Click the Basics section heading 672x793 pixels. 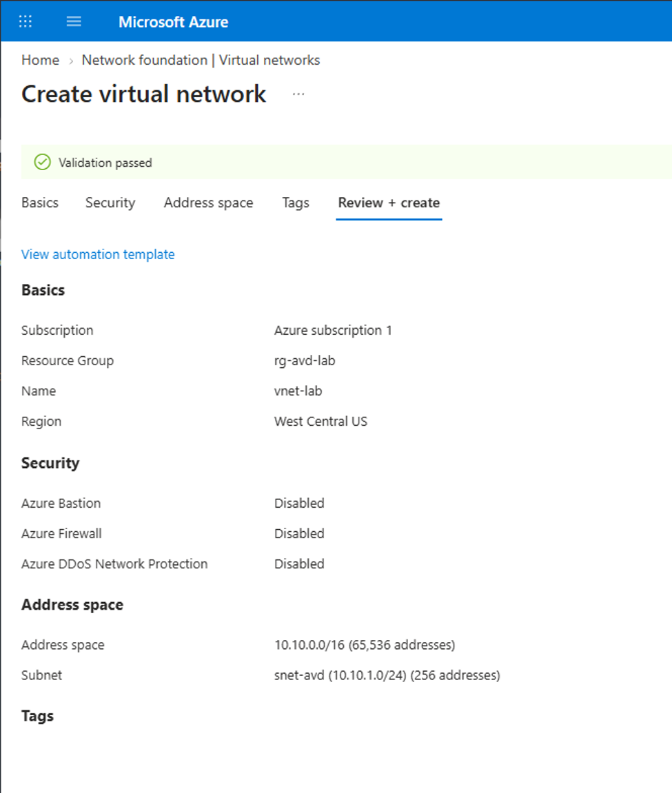[43, 290]
